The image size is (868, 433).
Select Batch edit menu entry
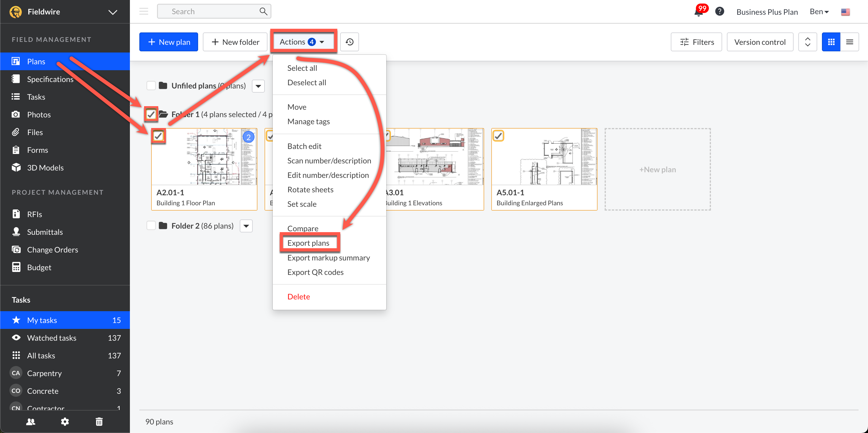tap(304, 146)
